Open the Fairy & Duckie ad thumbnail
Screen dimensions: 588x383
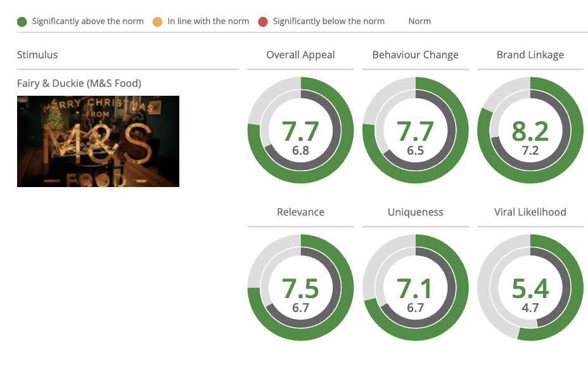(98, 141)
